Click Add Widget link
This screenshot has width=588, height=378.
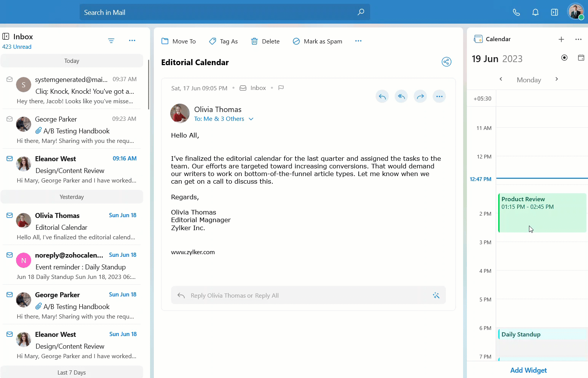pyautogui.click(x=528, y=370)
